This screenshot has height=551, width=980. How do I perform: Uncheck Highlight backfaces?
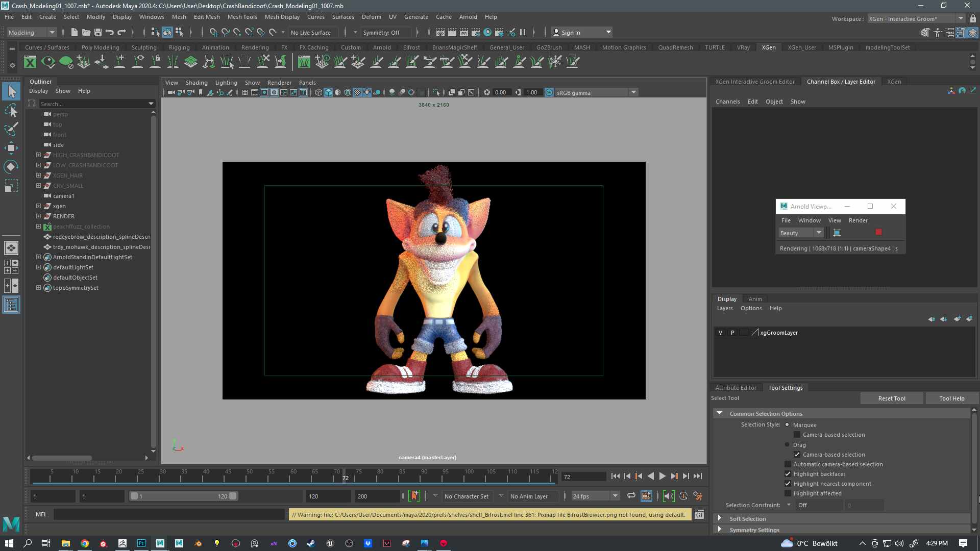coord(788,474)
